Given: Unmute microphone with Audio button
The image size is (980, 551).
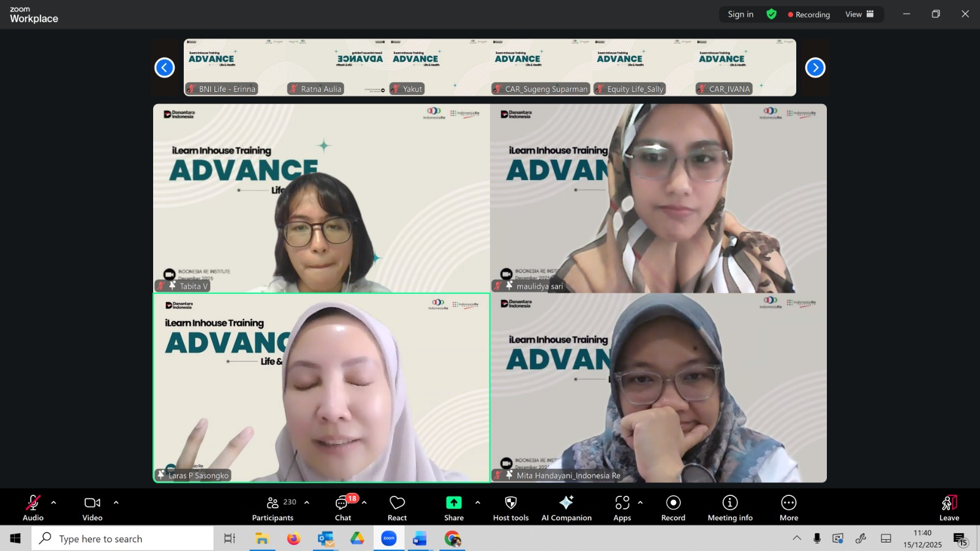Looking at the screenshot, I should tap(33, 508).
